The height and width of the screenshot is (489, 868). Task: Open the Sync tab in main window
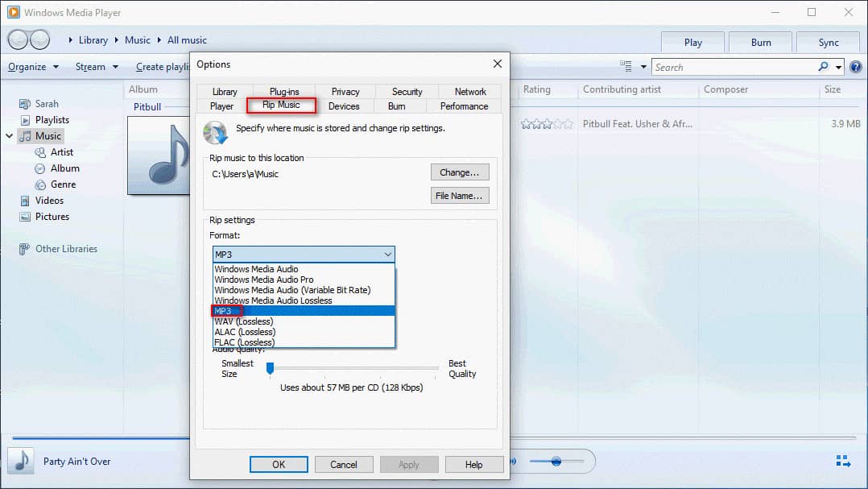tap(829, 43)
